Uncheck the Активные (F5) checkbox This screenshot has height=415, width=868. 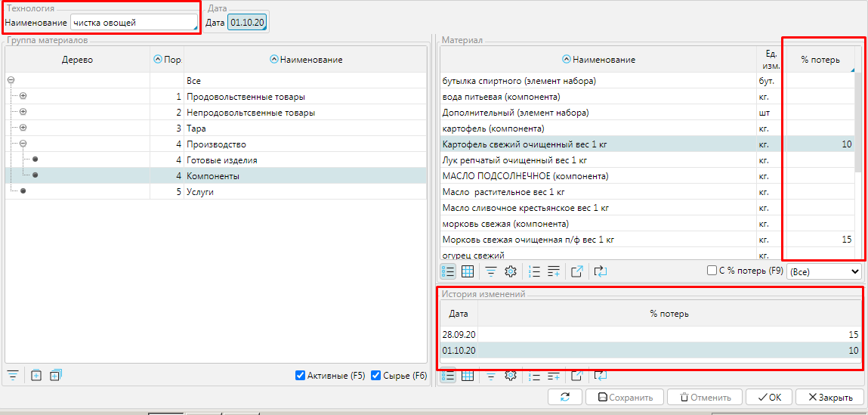(x=301, y=376)
